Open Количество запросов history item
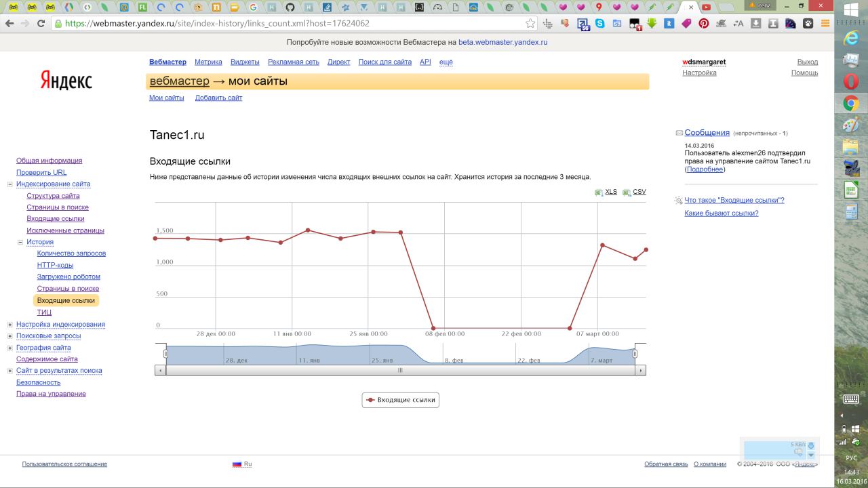Image resolution: width=868 pixels, height=488 pixels. [71, 253]
